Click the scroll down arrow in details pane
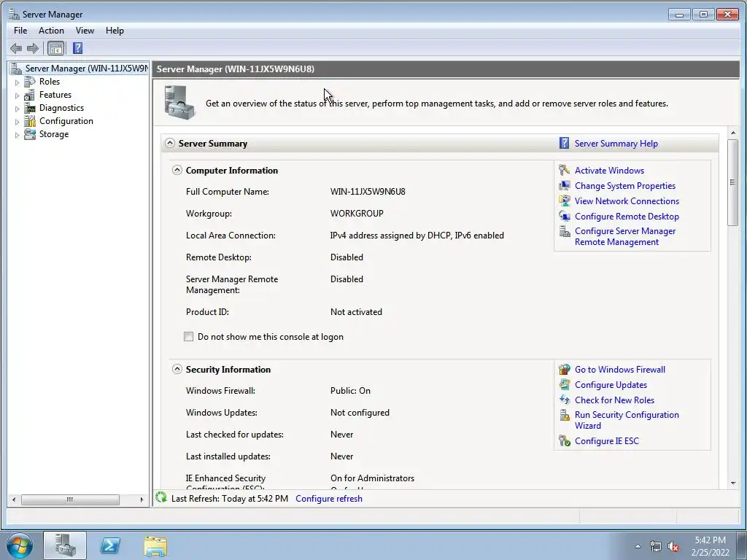The width and height of the screenshot is (747, 560). pyautogui.click(x=732, y=483)
